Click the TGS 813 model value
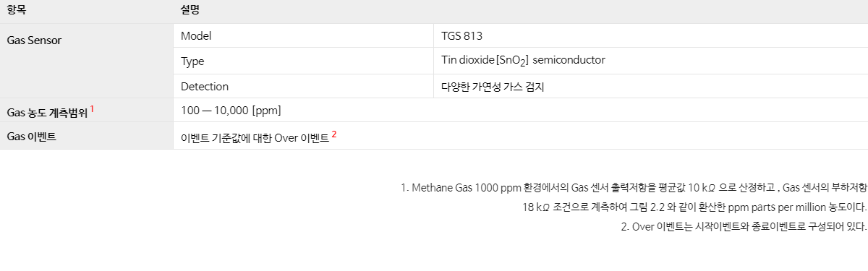Viewport: 868px width, 271px height. click(x=461, y=35)
